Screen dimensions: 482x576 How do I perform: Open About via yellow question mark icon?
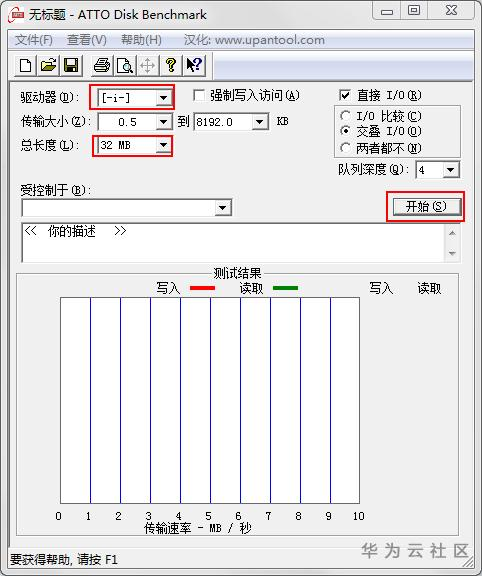point(170,66)
